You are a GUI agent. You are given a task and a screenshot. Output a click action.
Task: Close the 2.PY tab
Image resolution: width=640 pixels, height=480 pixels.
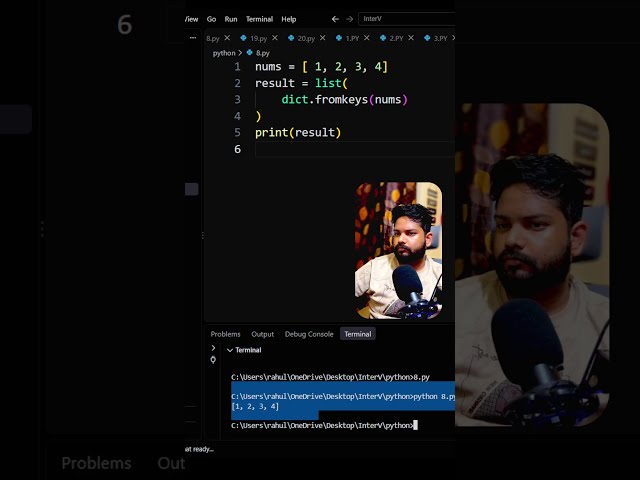point(411,38)
